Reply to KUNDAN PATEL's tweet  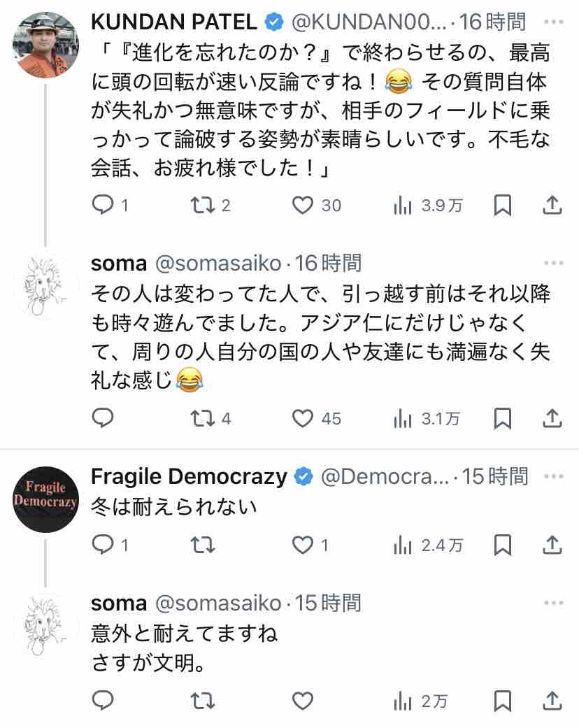(103, 205)
